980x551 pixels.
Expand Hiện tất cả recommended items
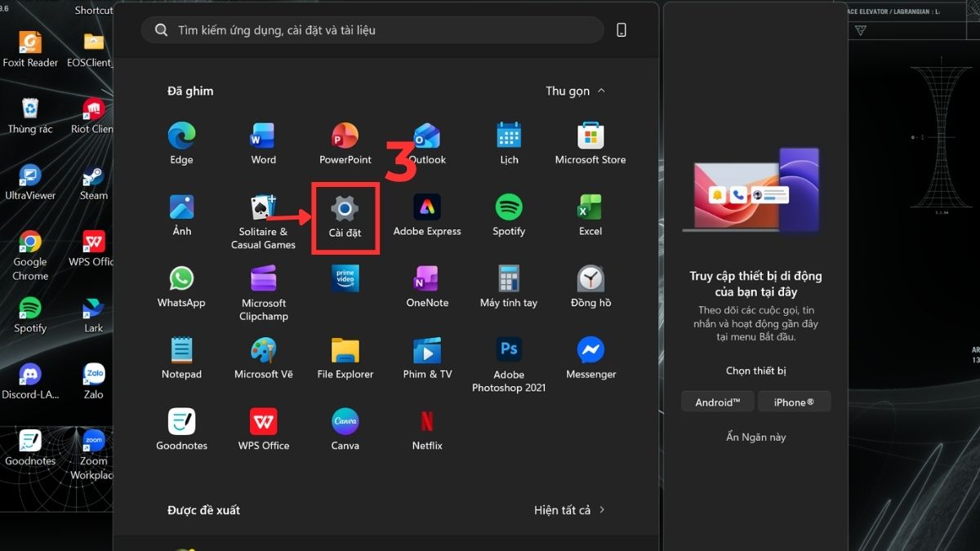point(563,509)
